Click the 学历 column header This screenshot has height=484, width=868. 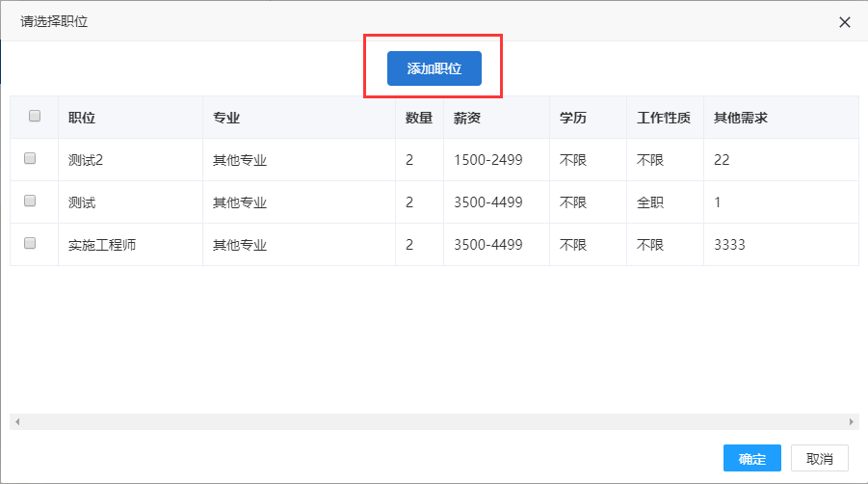tap(573, 118)
